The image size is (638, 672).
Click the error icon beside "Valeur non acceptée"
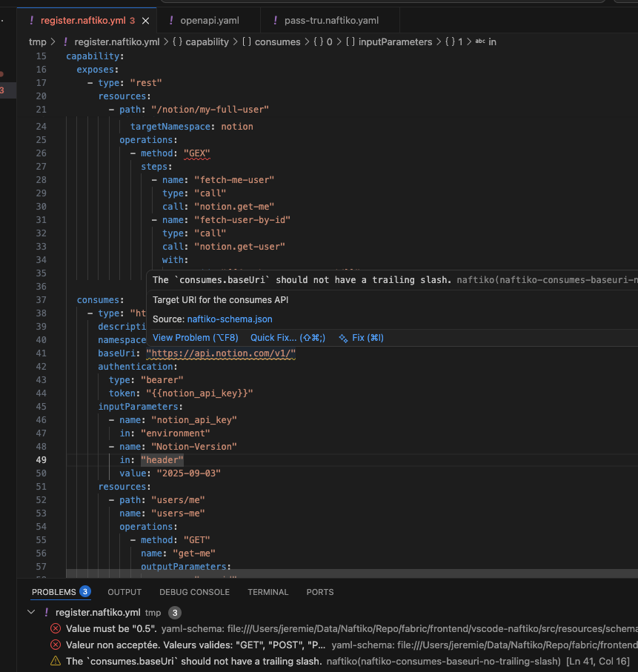click(x=55, y=645)
